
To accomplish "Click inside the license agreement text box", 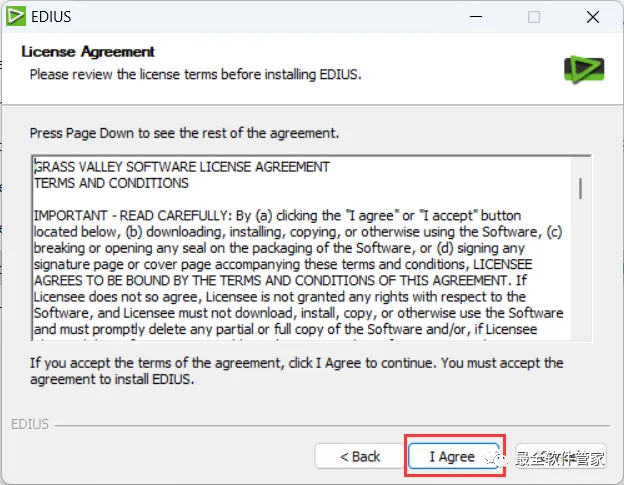I will (x=311, y=248).
